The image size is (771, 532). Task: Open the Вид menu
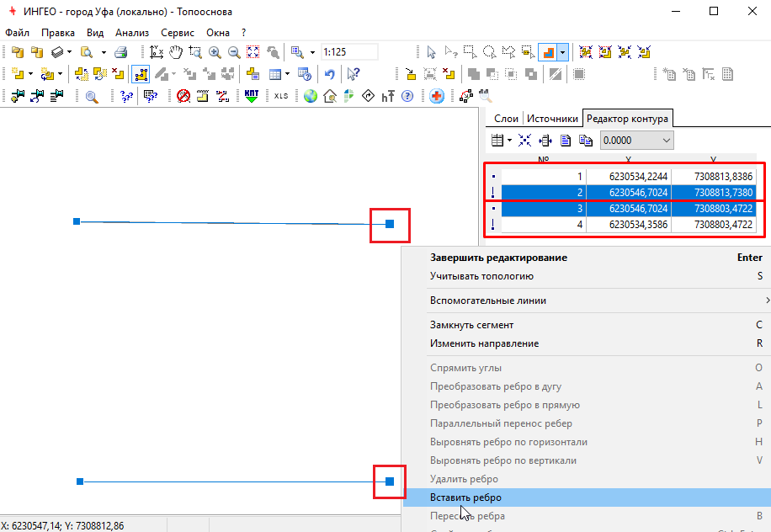pos(95,33)
